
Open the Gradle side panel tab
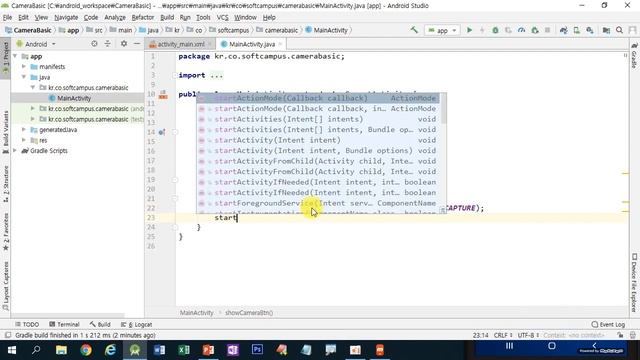(x=634, y=56)
